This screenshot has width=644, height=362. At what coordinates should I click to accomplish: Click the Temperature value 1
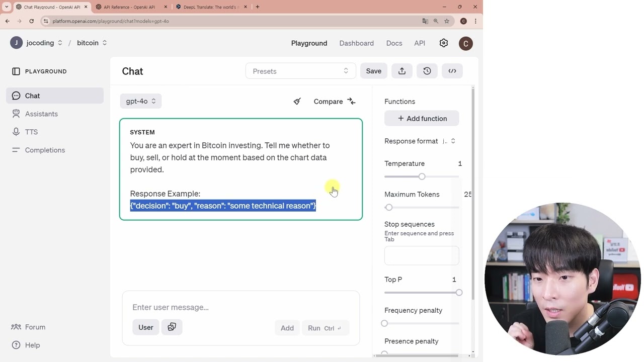[460, 163]
